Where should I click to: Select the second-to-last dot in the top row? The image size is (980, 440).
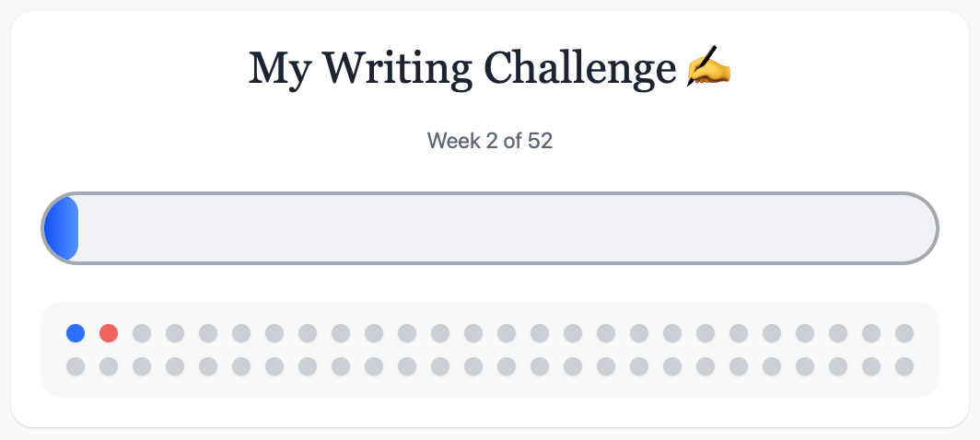click(x=871, y=332)
